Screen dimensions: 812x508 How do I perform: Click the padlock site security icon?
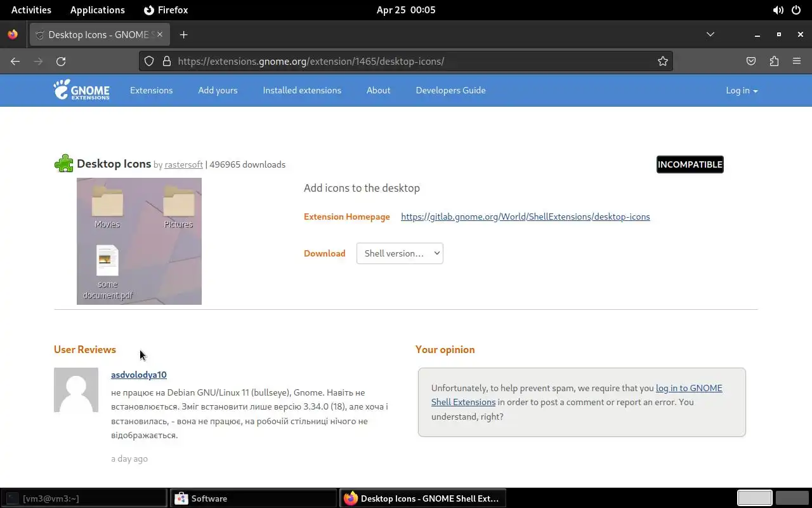[x=167, y=61]
